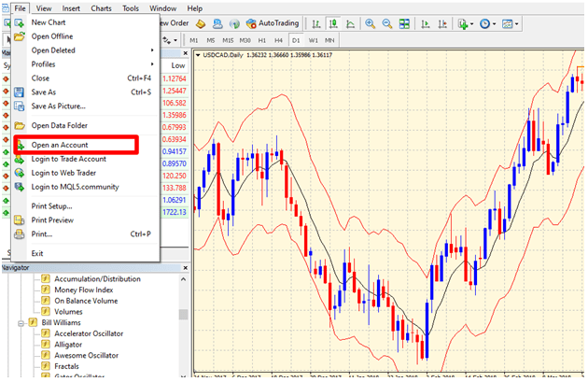Zoom out on the chart
The height and width of the screenshot is (382, 588).
pyautogui.click(x=387, y=24)
